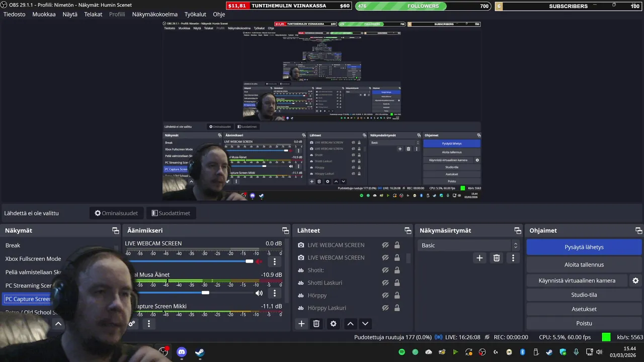Toggle visibility of Shotti Laskuri source
644x362 pixels.
point(385,283)
